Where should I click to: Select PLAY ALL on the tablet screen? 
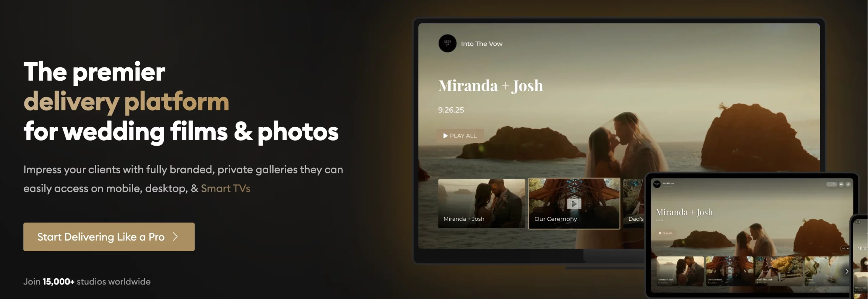(666, 233)
